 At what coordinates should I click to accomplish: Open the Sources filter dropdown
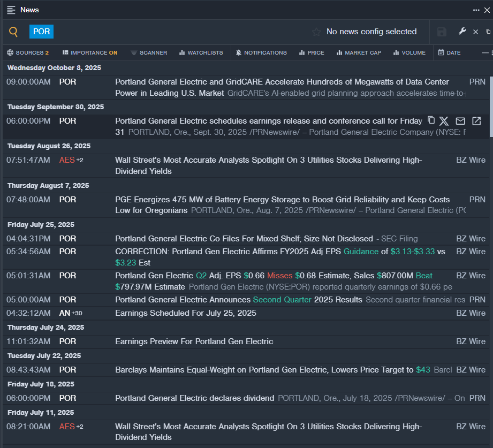28,52
